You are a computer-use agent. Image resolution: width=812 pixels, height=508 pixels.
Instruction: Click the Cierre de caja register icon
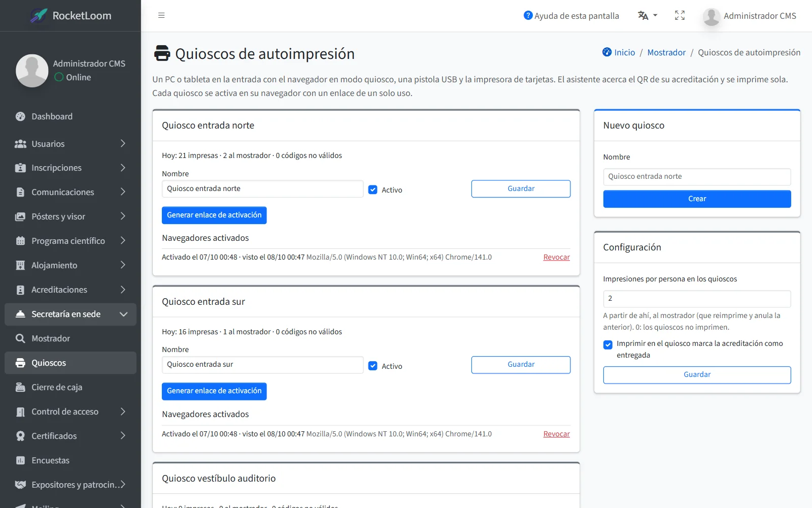coord(20,387)
